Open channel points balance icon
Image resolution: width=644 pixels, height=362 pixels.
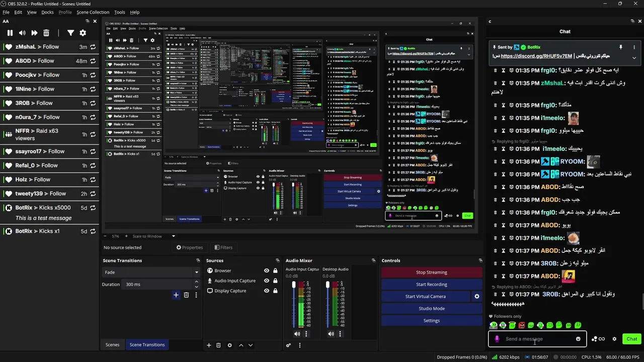click(x=598, y=339)
